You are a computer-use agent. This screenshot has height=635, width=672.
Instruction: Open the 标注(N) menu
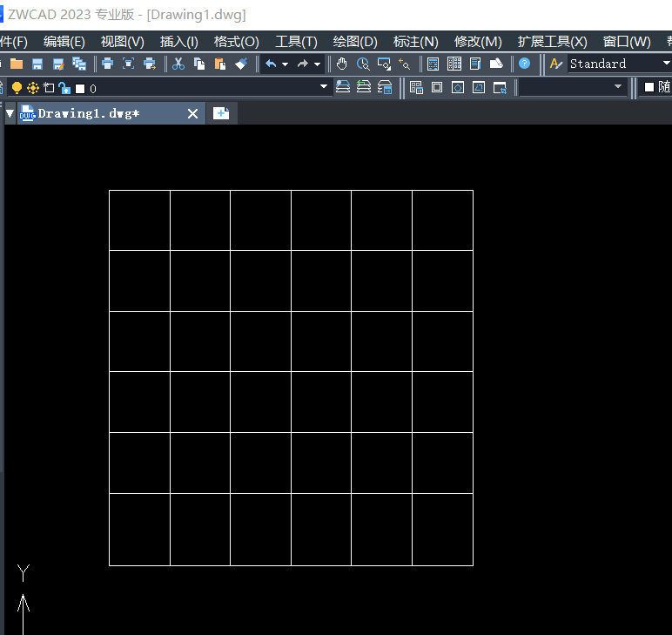[415, 42]
